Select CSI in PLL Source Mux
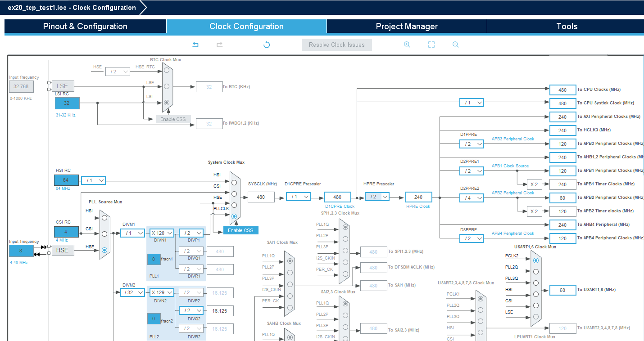This screenshot has width=644, height=341. [105, 234]
